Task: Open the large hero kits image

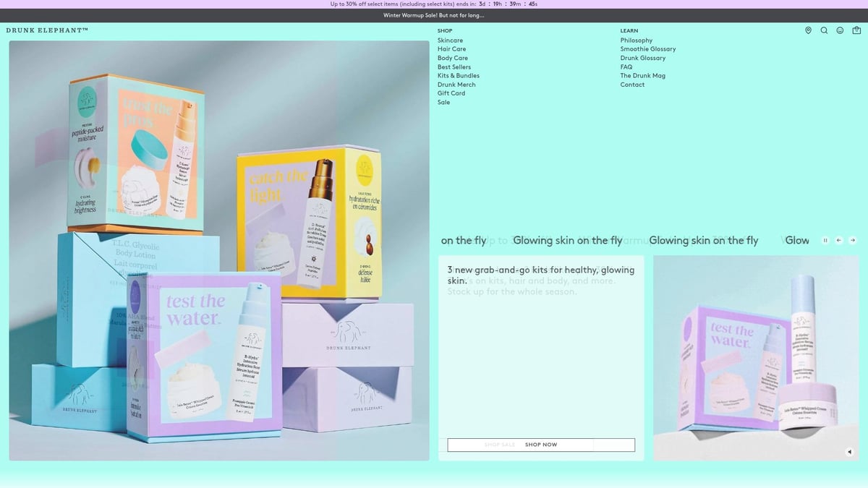Action: 219,250
